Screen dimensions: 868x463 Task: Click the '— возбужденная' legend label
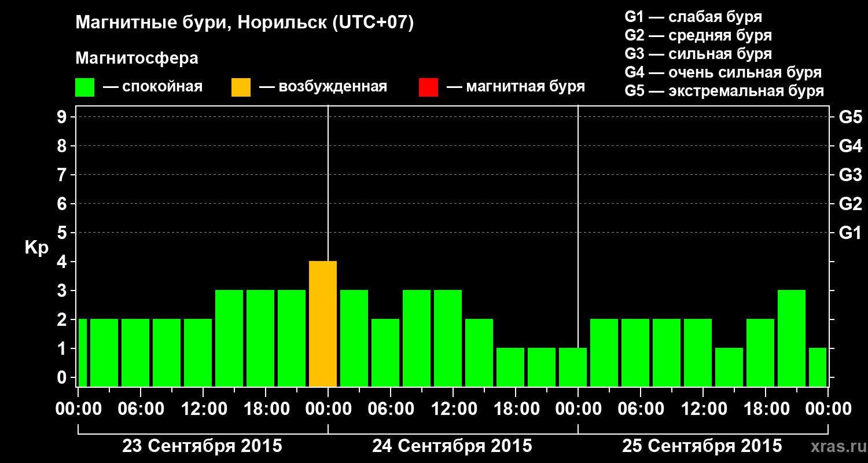pyautogui.click(x=323, y=87)
